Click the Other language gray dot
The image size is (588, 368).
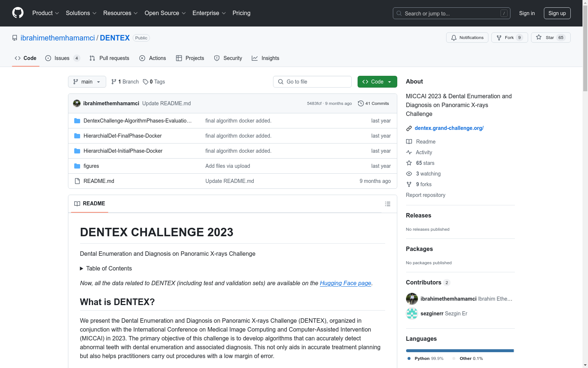(x=454, y=358)
